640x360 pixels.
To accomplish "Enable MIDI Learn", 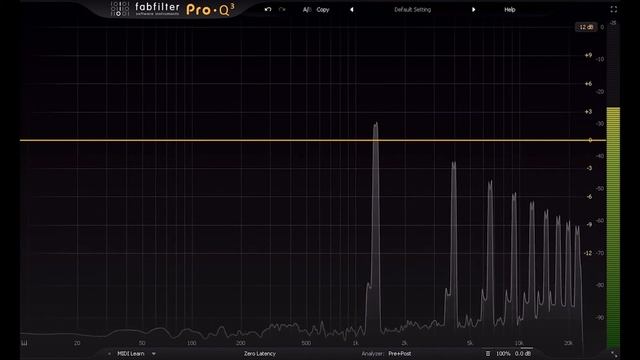I will (131, 353).
